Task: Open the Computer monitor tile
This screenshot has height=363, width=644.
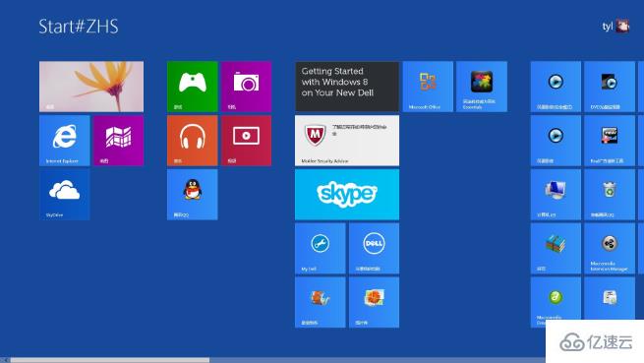Action: click(556, 195)
